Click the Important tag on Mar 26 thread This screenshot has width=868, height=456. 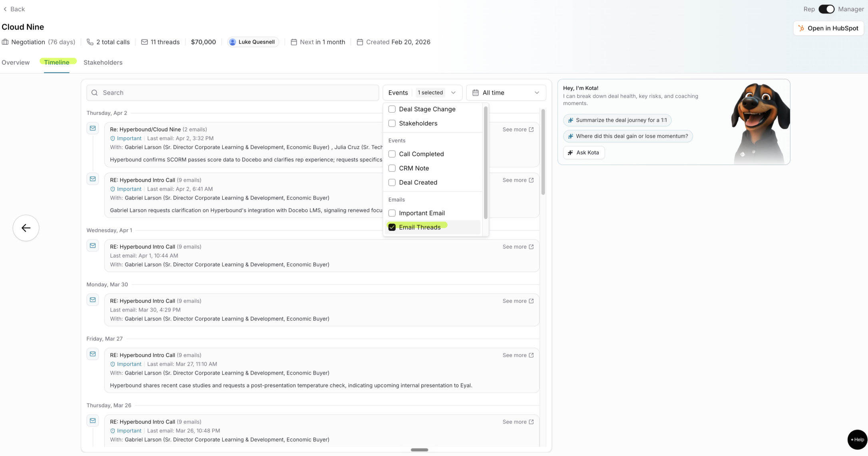(126, 431)
